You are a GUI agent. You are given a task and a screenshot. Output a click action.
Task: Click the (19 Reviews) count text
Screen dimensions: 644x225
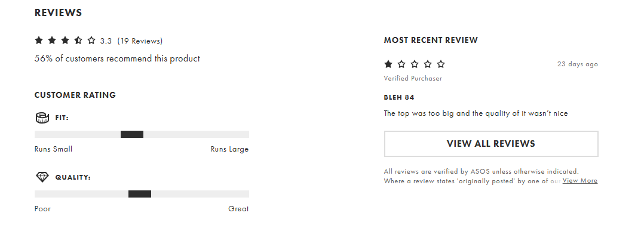point(140,41)
